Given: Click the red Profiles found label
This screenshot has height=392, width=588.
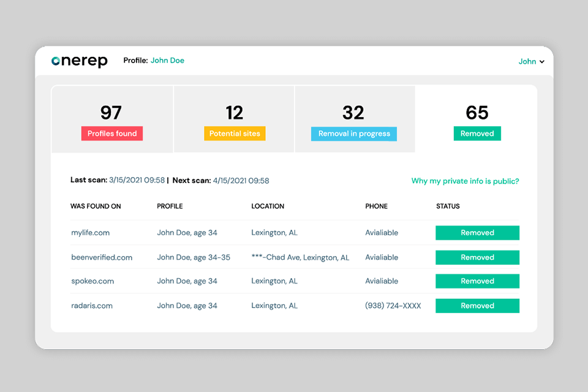Looking at the screenshot, I should coord(112,134).
